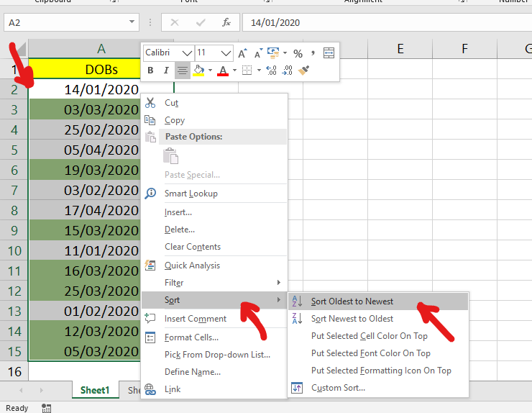Click the Paste clipboard icon under Paste Options
The image size is (532, 413).
pyautogui.click(x=170, y=156)
